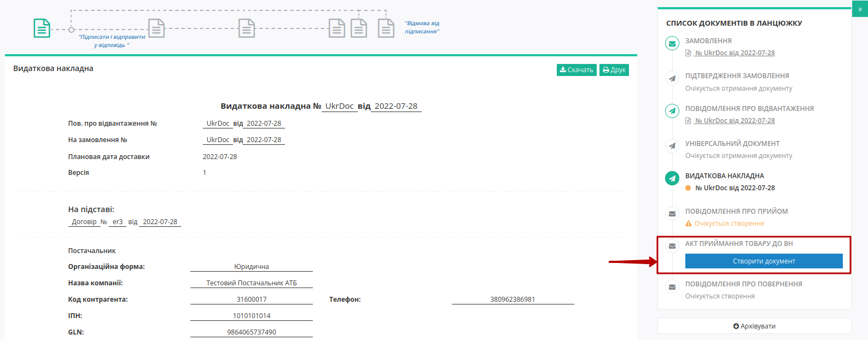Click 'Видаткова накладна' panel heading
This screenshot has width=868, height=340.
(x=53, y=68)
